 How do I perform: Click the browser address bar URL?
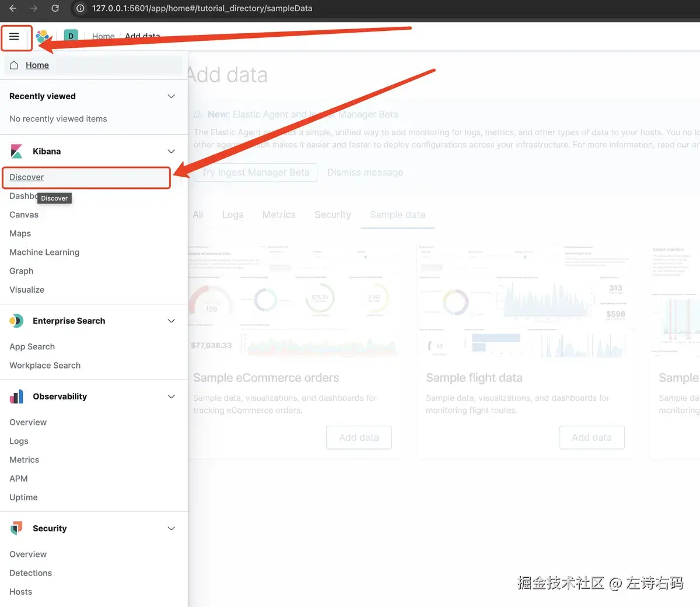tap(202, 8)
